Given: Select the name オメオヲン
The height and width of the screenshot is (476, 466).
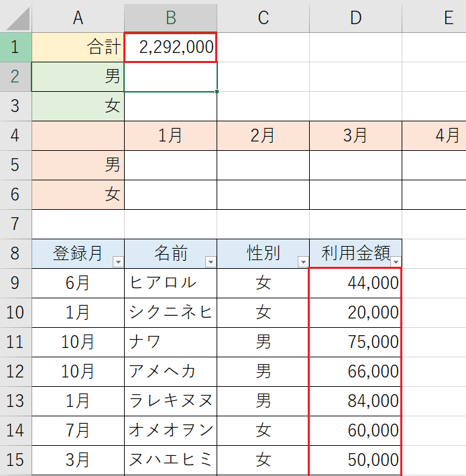Looking at the screenshot, I should pyautogui.click(x=170, y=430).
